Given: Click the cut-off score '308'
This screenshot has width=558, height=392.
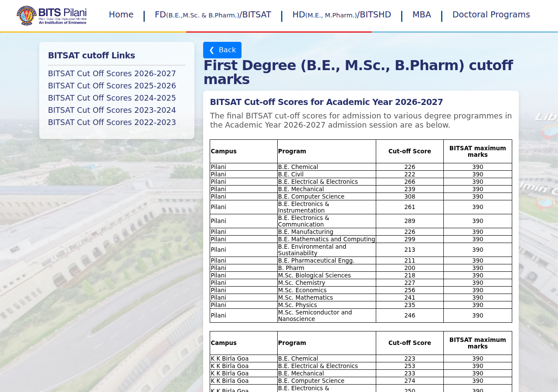Looking at the screenshot, I should (x=410, y=196).
